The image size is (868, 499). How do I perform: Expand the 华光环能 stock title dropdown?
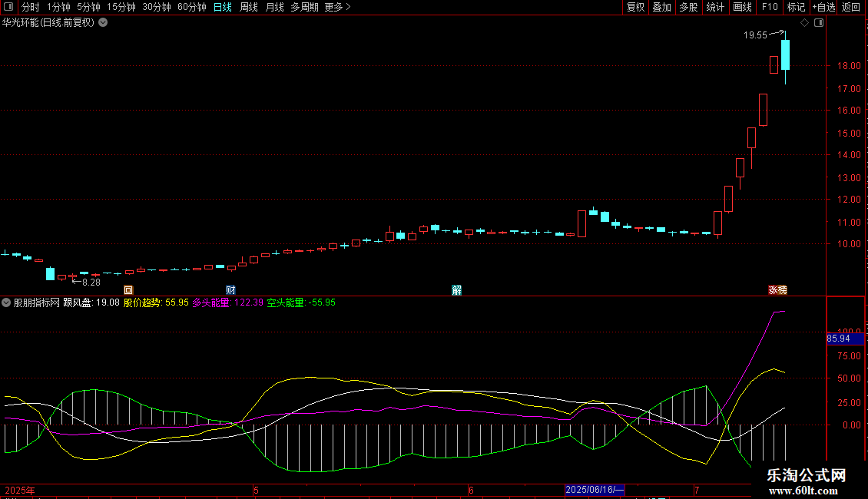[x=103, y=22]
